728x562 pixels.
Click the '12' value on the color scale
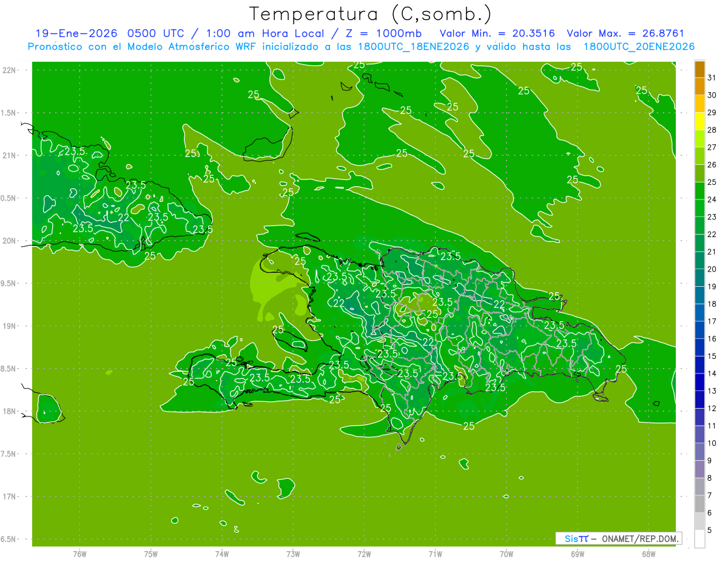[712, 409]
